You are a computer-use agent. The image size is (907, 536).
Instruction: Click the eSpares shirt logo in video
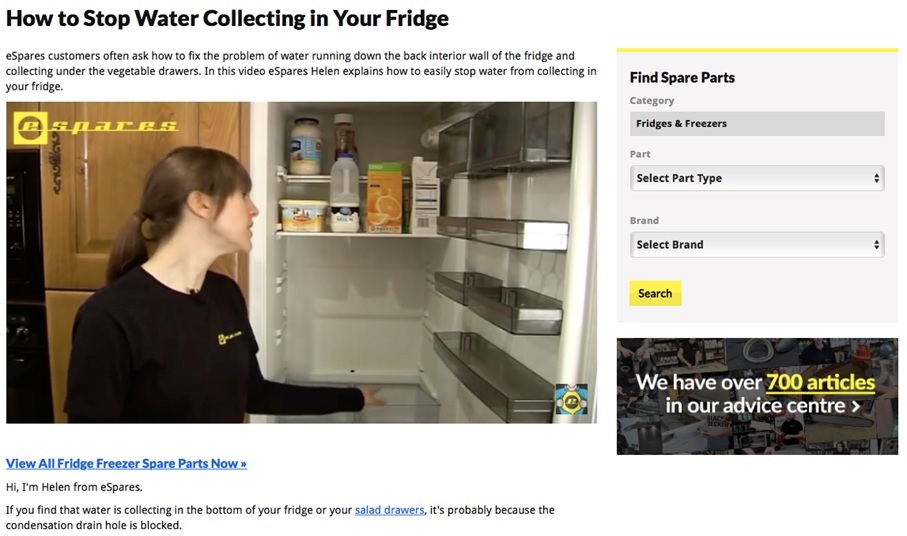230,337
